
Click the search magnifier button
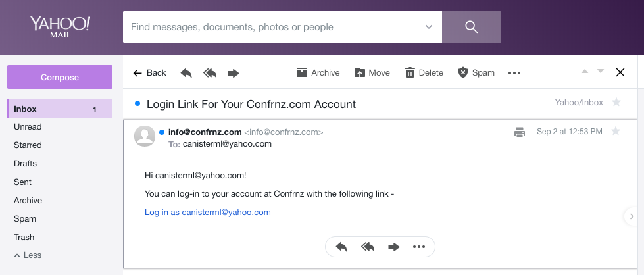pos(472,27)
